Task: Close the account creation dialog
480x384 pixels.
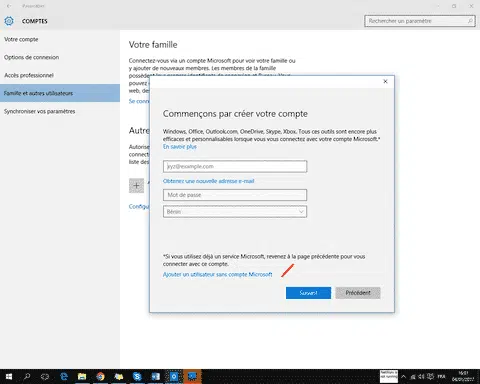Action: pyautogui.click(x=385, y=81)
